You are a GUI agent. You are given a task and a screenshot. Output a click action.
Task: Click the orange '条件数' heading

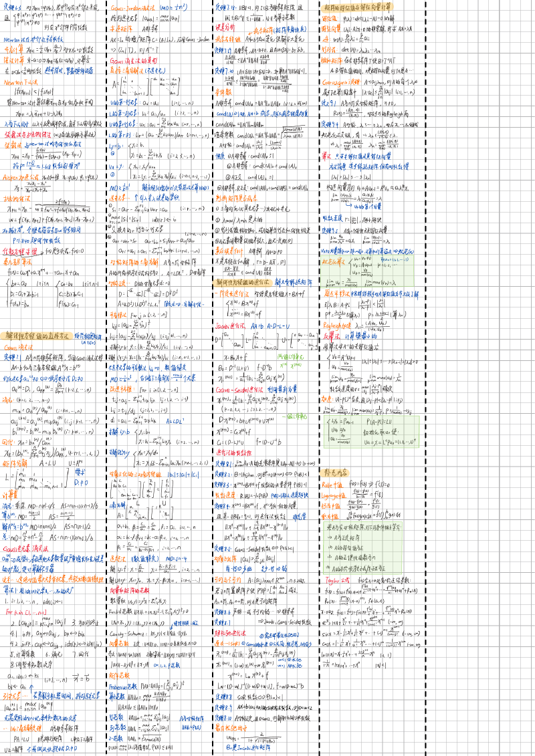point(223,91)
